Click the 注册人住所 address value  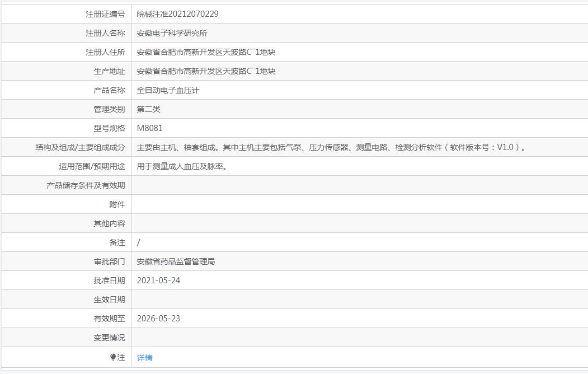pyautogui.click(x=206, y=52)
